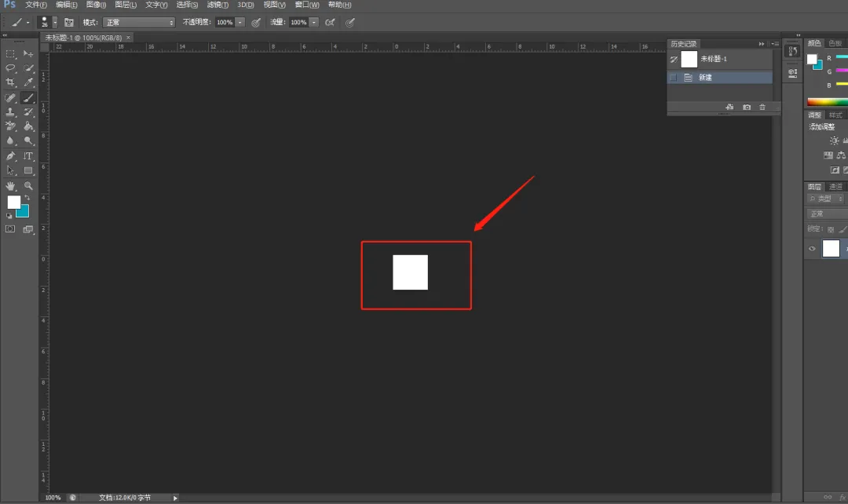
Task: Collapse the History panel to icons
Action: [762, 44]
